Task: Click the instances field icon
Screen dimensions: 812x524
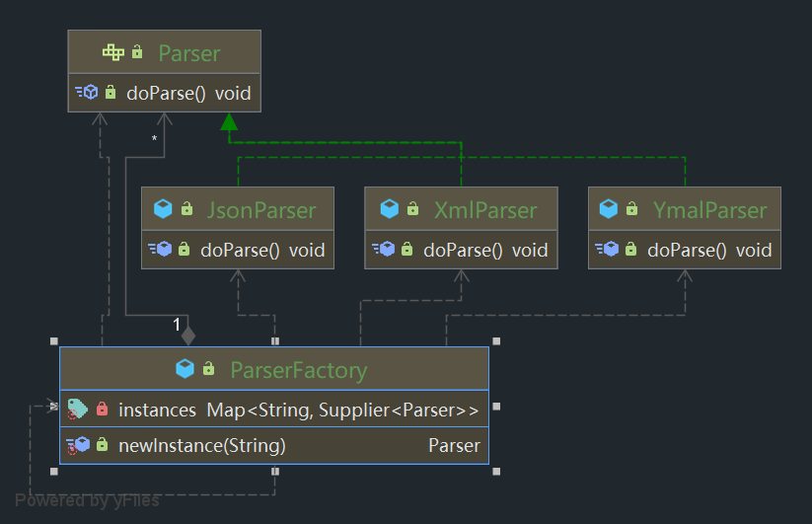Action: 78,409
